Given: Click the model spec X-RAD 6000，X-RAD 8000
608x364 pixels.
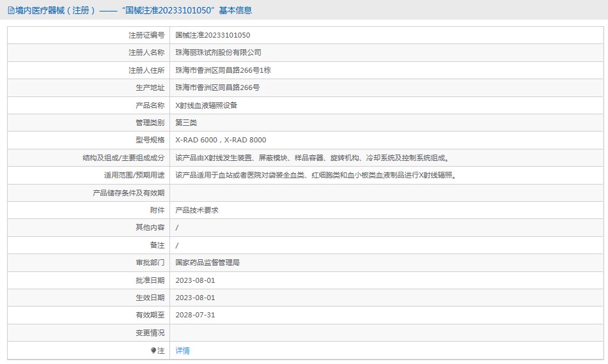Looking at the screenshot, I should [221, 140].
